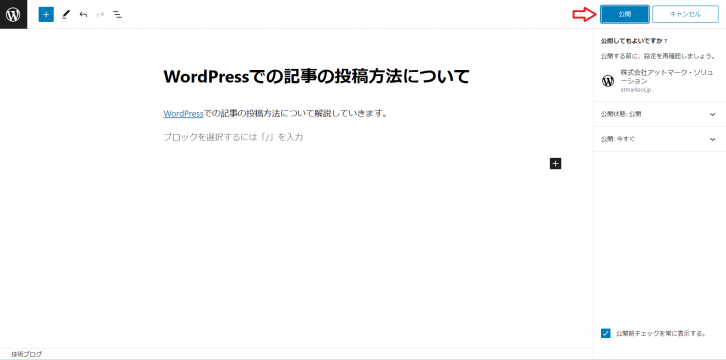This screenshot has height=360, width=726.
Task: Click the blue 公開 publish button
Action: coord(625,14)
